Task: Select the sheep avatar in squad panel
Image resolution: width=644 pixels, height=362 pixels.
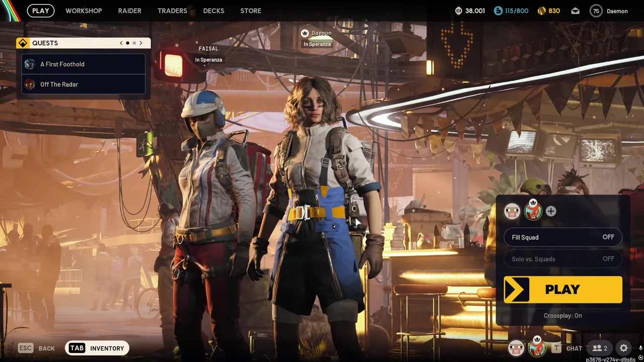Action: [x=512, y=211]
